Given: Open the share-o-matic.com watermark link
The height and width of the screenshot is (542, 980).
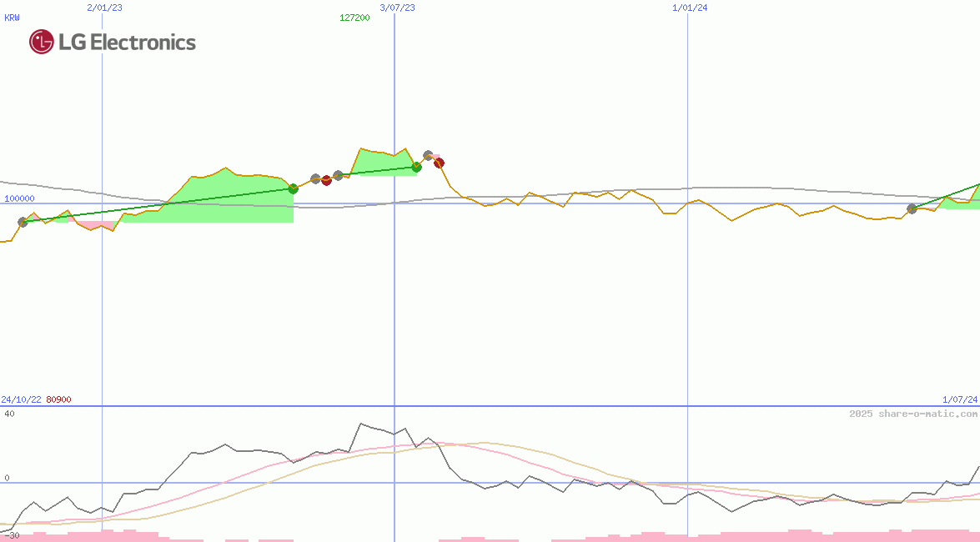Looking at the screenshot, I should (x=912, y=414).
